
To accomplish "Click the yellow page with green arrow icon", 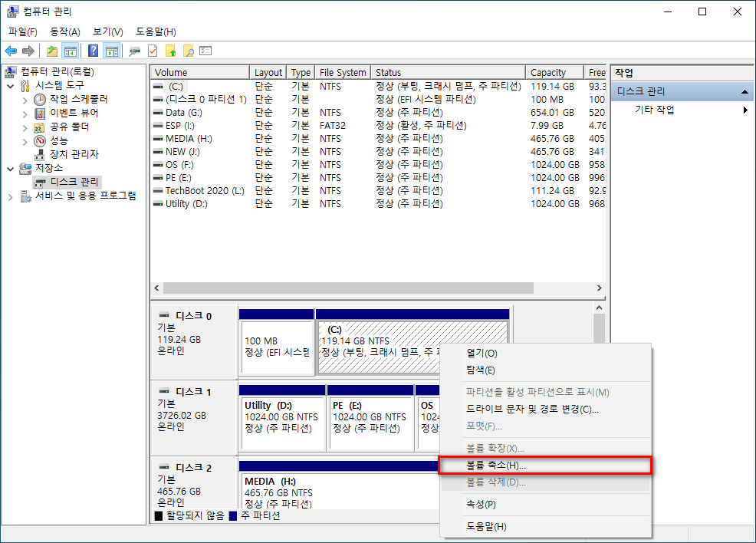I will coord(171,51).
